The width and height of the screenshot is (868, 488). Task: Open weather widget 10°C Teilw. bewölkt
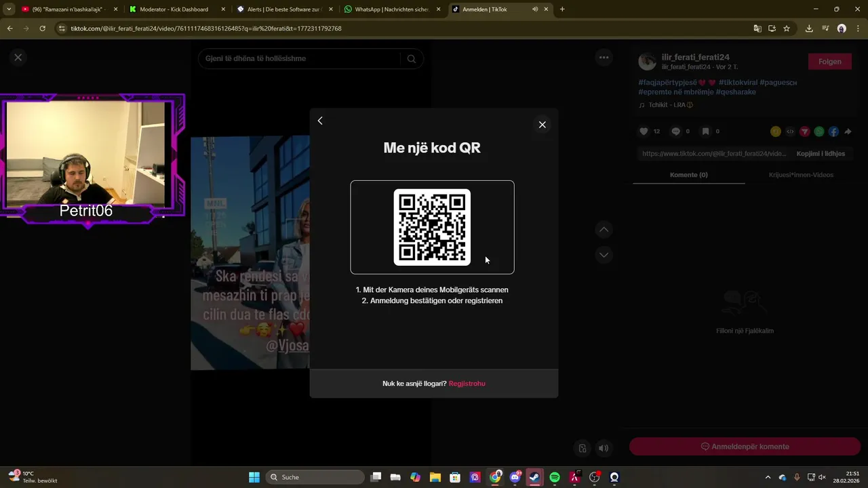tap(33, 477)
